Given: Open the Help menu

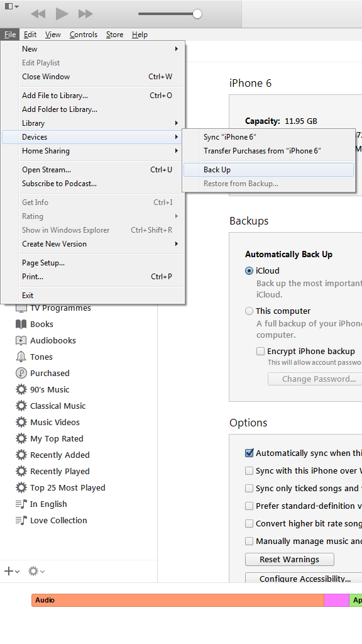Looking at the screenshot, I should pos(140,35).
